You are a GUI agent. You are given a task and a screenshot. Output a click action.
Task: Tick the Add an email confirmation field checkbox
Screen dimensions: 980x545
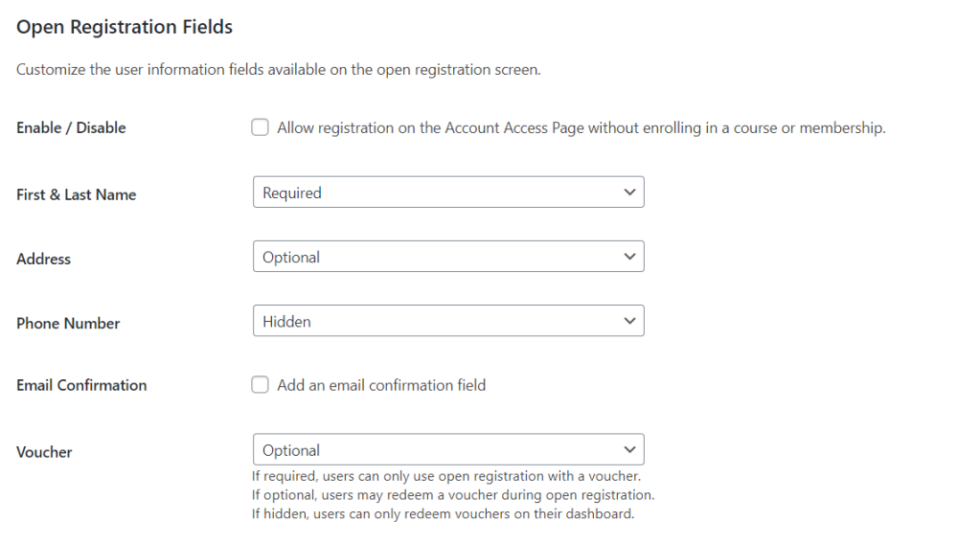coord(260,384)
